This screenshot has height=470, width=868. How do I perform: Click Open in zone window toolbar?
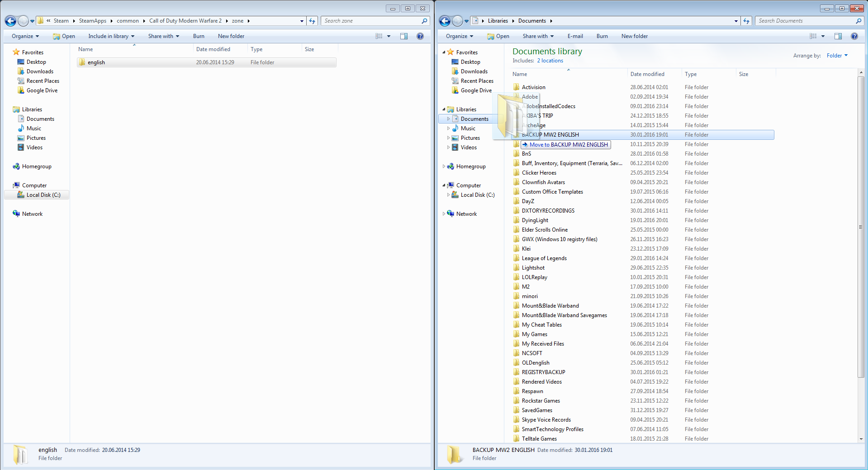(64, 36)
